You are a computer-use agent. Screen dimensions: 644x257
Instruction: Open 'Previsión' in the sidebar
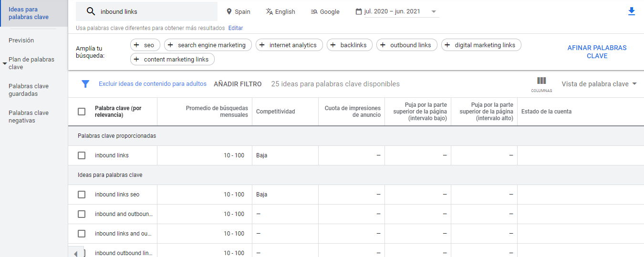[21, 41]
